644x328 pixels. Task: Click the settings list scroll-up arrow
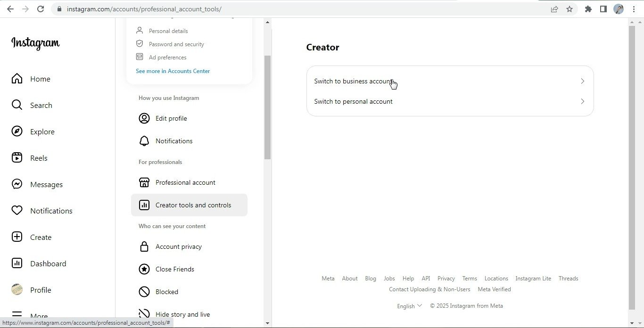tap(268, 22)
